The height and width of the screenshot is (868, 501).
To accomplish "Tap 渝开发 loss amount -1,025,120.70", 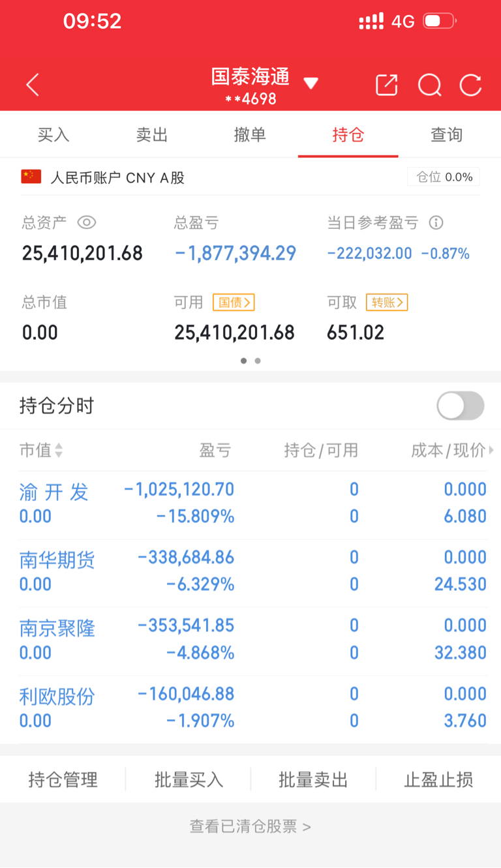I will 179,489.
